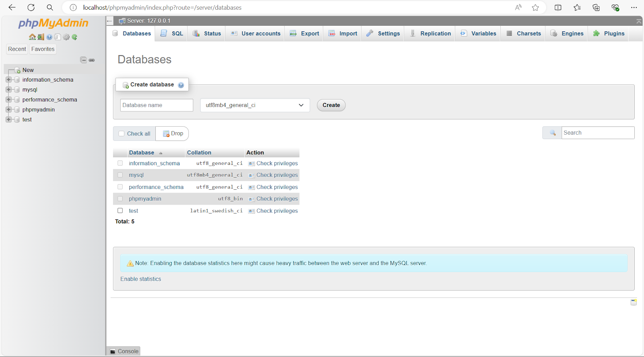Click the browser refresh icon
This screenshot has width=644, height=357.
(31, 7)
